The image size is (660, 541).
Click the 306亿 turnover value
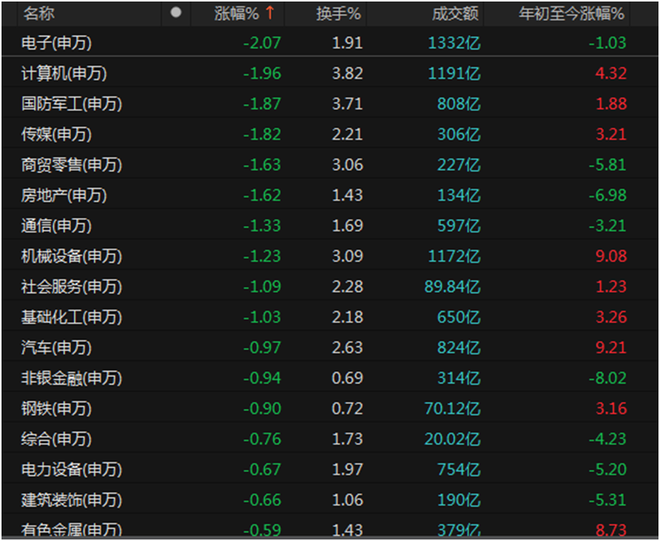pos(459,135)
